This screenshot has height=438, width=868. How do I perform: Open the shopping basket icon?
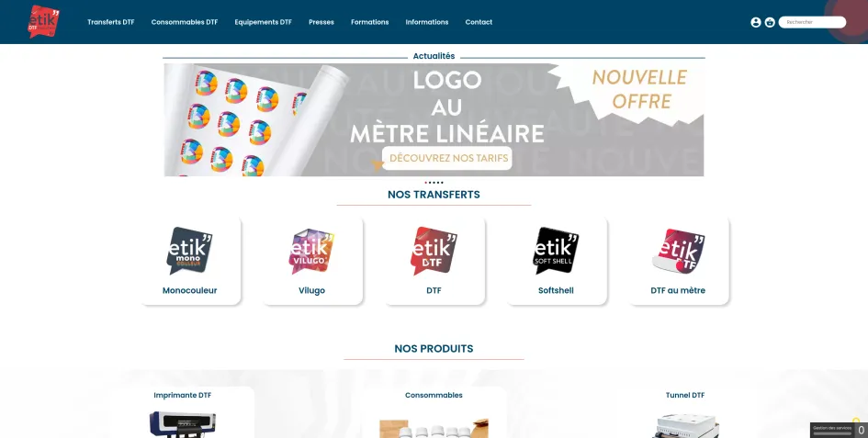770,22
